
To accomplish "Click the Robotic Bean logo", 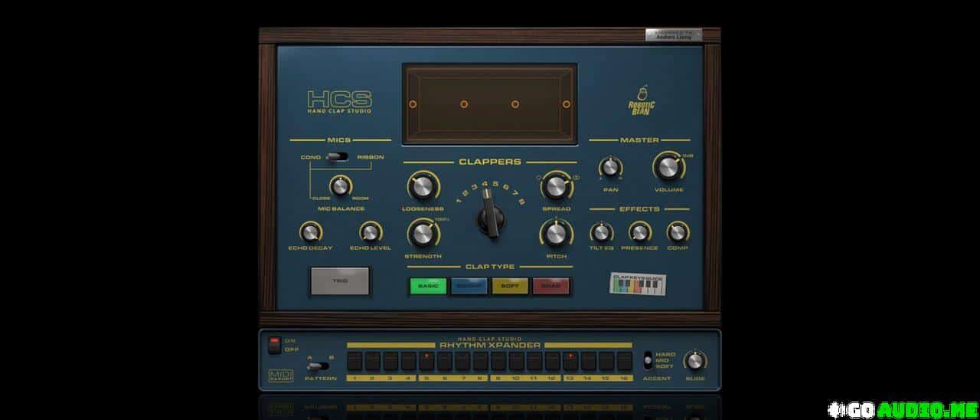I will pyautogui.click(x=642, y=99).
